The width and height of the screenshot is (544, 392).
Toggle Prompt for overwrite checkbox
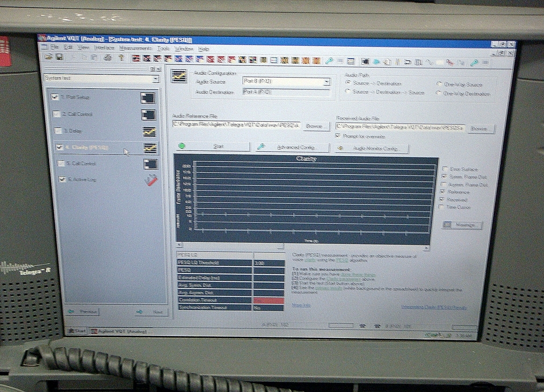pos(338,135)
